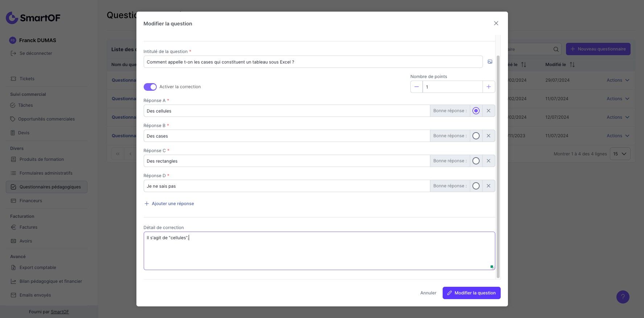Open the rows-per-page dropdown showing 15
Image resolution: width=644 pixels, height=318 pixels.
pos(620,154)
